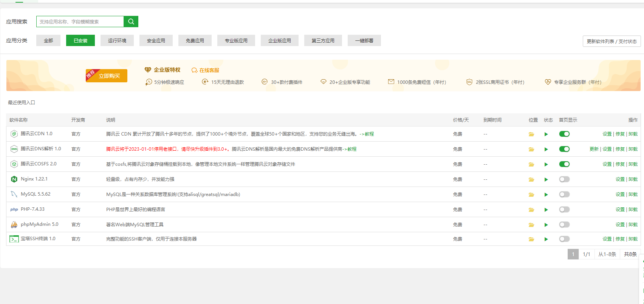Open folder location for MySQL 5.5.62
This screenshot has width=644, height=304.
pyautogui.click(x=531, y=194)
